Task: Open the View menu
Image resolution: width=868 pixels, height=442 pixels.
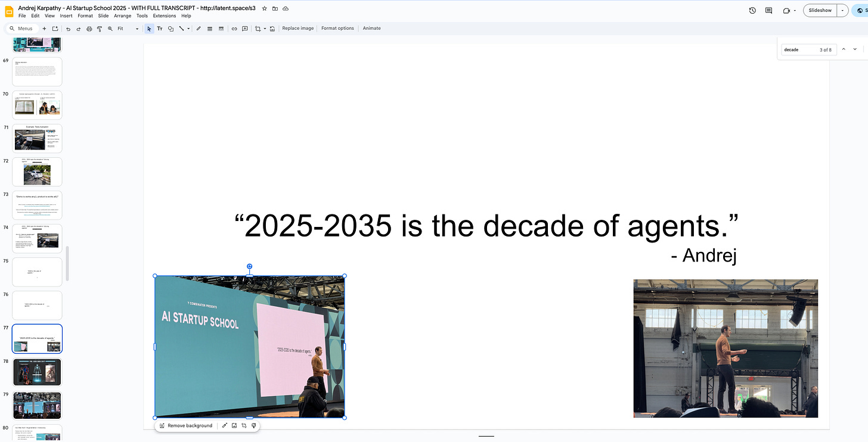Action: pos(49,16)
